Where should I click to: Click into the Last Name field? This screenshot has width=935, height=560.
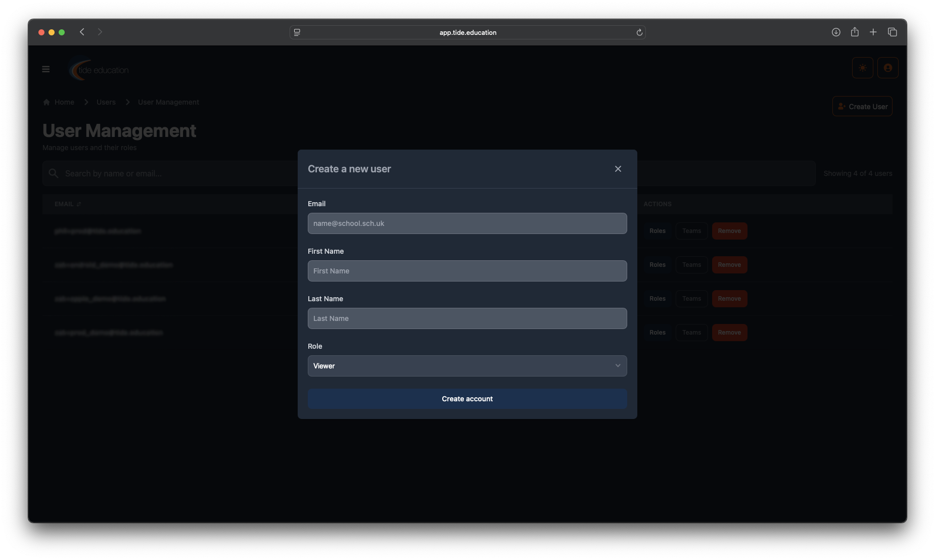pos(467,318)
